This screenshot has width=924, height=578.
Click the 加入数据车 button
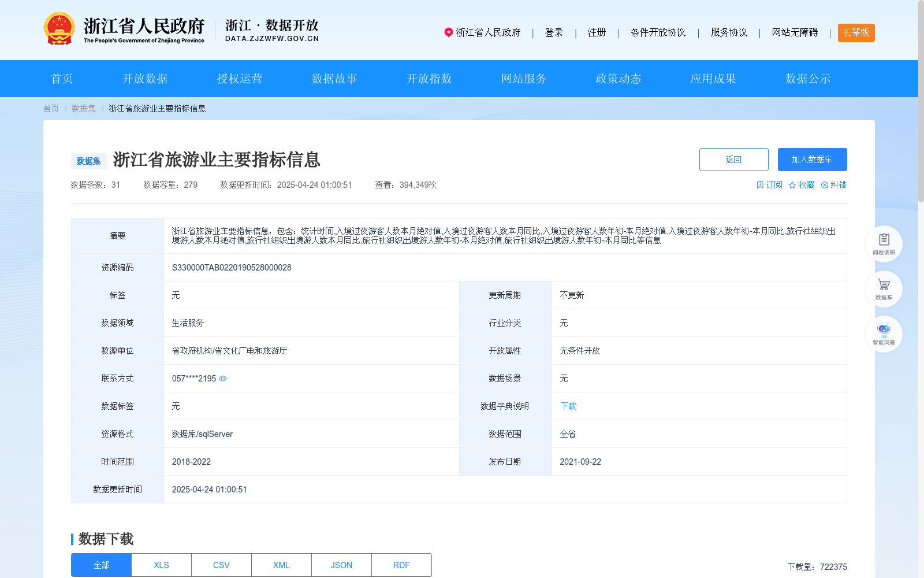pyautogui.click(x=812, y=159)
